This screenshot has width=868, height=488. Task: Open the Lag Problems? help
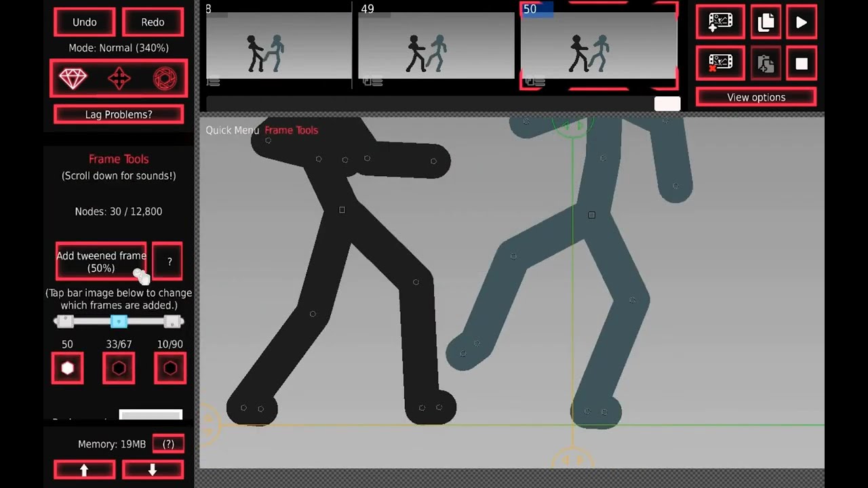119,115
